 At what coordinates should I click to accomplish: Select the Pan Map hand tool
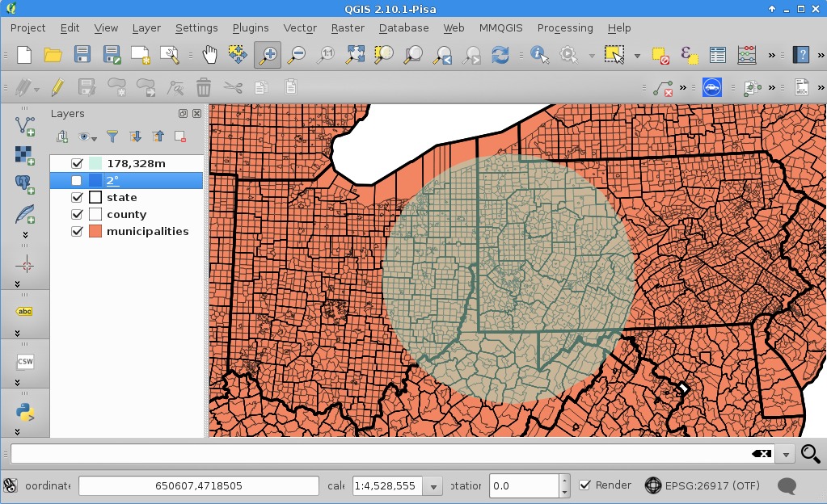point(209,55)
